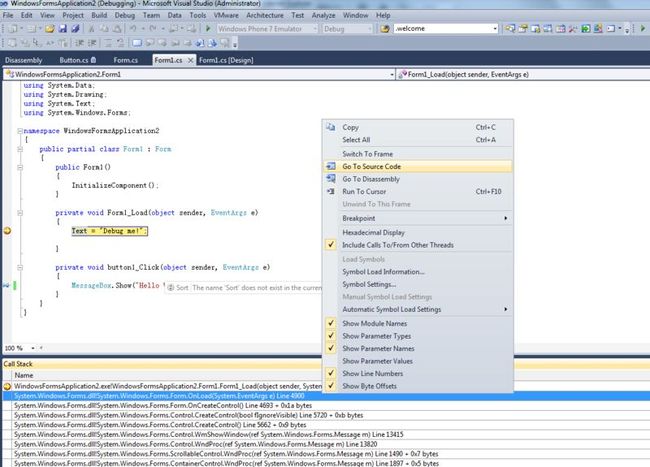Click the bookmark glyph beside MessageBox line
This screenshot has height=467, width=650.
pos(6,286)
